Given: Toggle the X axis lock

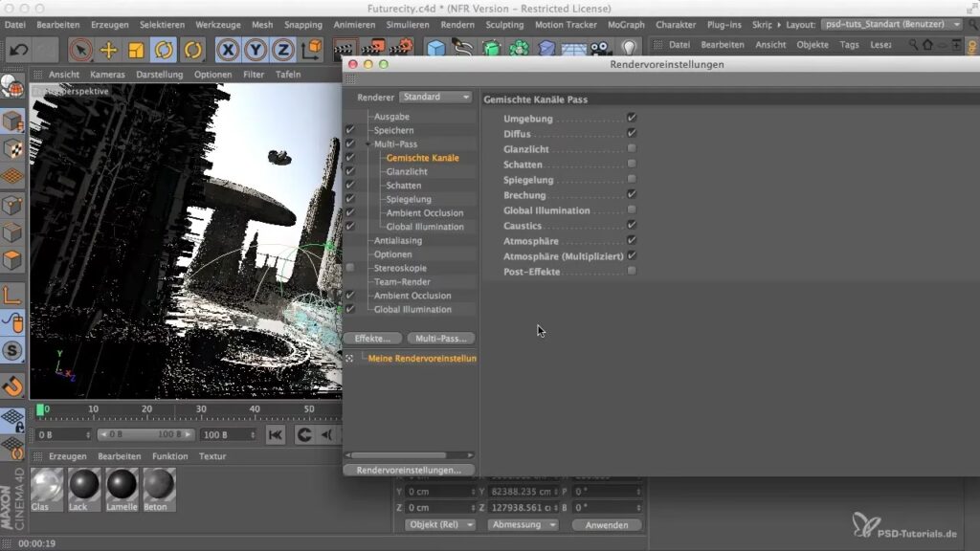Looking at the screenshot, I should tap(228, 49).
